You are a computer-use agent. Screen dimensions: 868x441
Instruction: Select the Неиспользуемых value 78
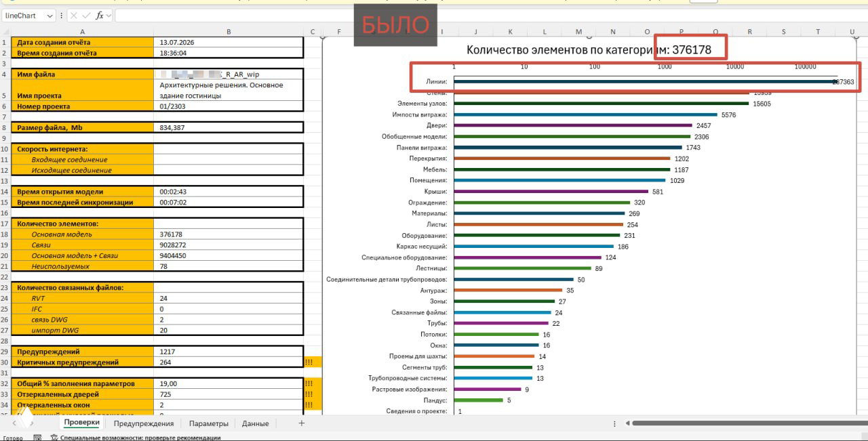click(x=229, y=267)
